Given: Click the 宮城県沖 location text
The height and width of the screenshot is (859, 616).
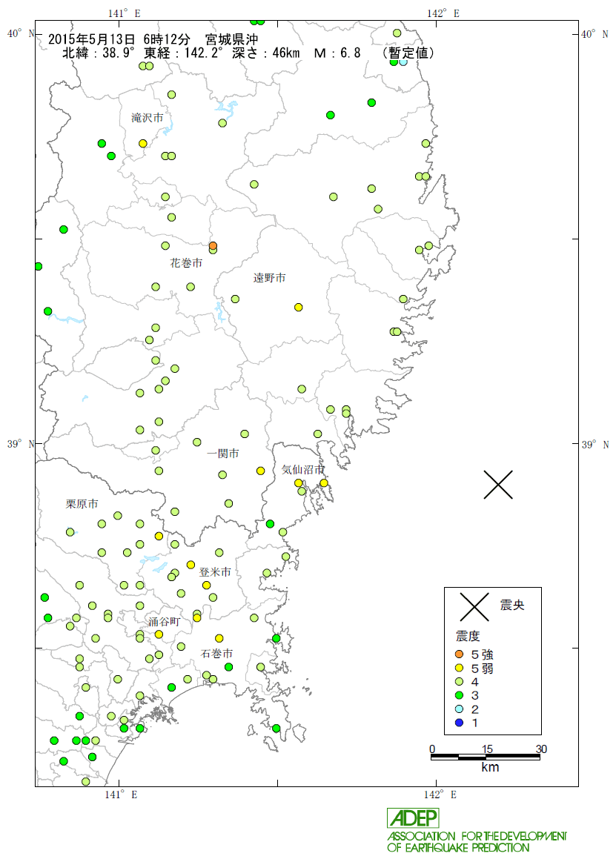Looking at the screenshot, I should pyautogui.click(x=232, y=39).
